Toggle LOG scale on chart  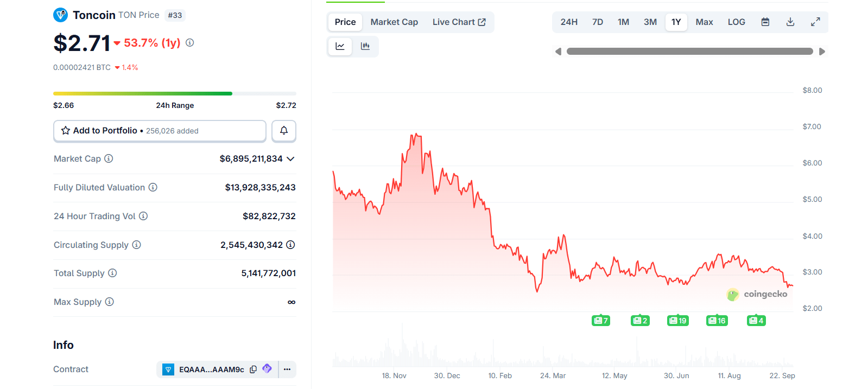click(736, 22)
